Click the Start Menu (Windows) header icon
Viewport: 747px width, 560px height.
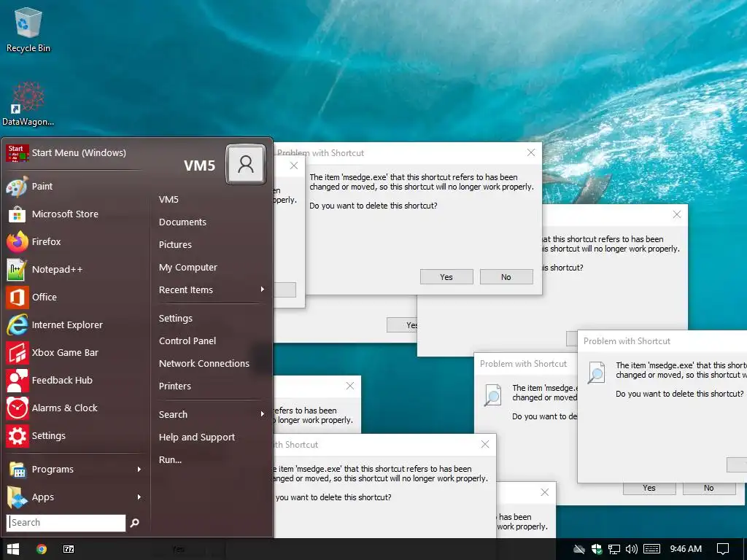click(x=18, y=153)
